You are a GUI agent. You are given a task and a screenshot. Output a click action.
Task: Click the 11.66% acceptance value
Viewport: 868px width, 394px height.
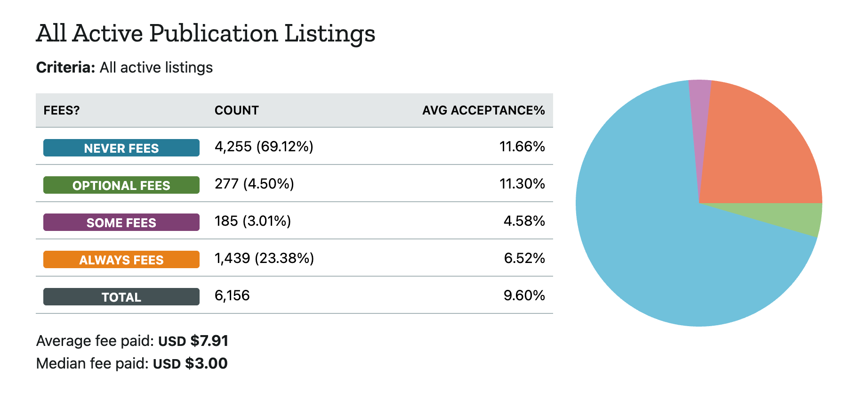pyautogui.click(x=522, y=147)
